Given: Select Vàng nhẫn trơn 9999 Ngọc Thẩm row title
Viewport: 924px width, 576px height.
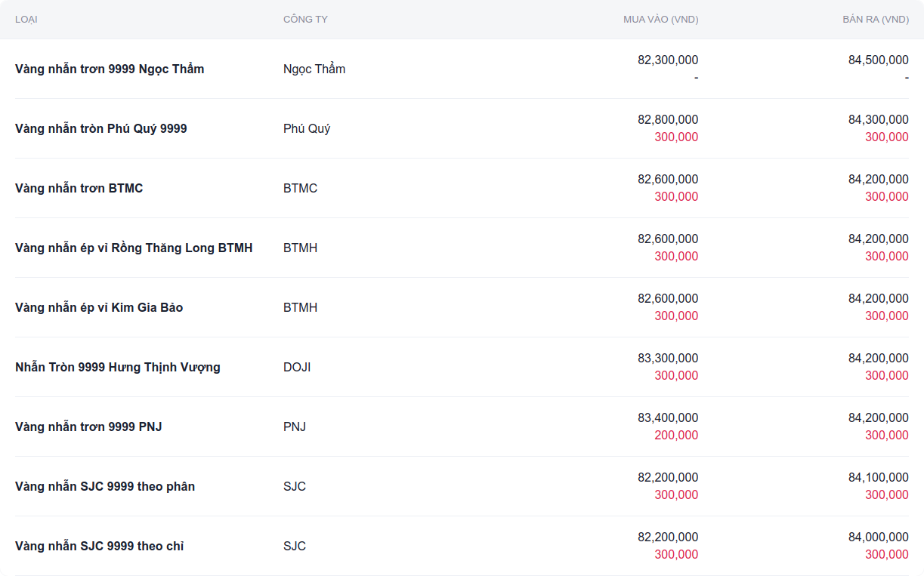Looking at the screenshot, I should pos(110,69).
